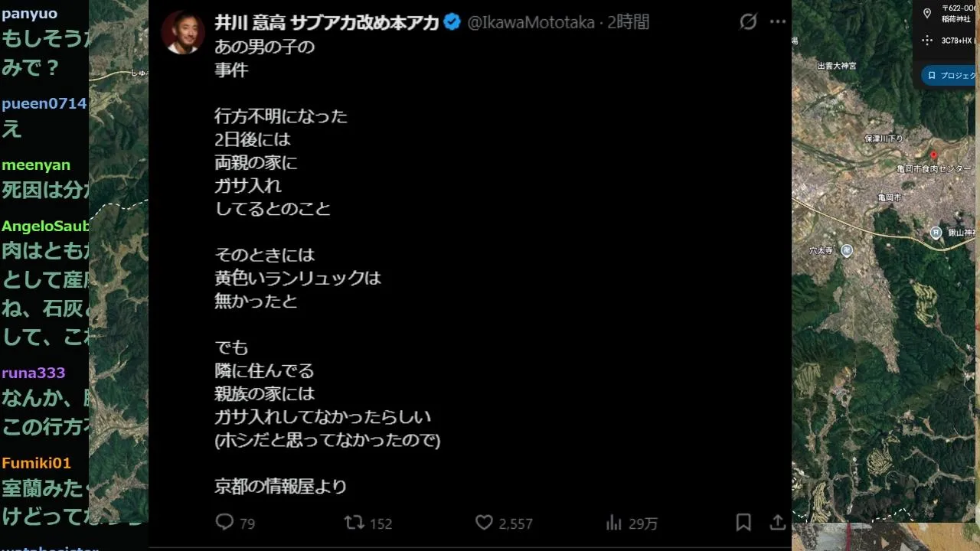Click chat username pueen0714
The width and height of the screenshot is (980, 551).
point(44,103)
